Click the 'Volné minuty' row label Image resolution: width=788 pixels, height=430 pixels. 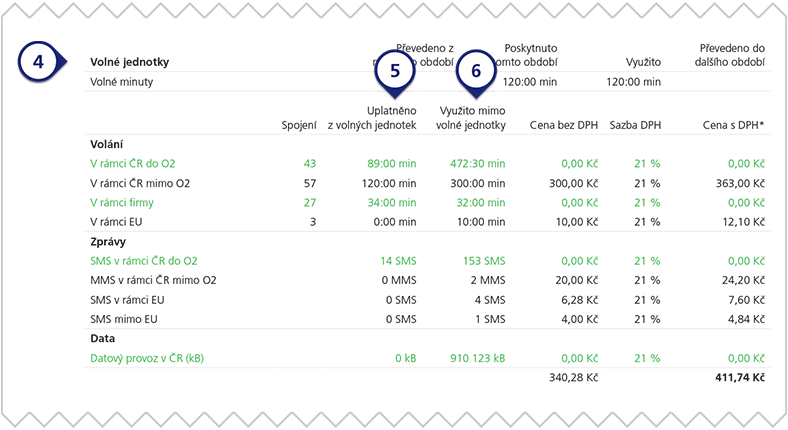click(121, 82)
